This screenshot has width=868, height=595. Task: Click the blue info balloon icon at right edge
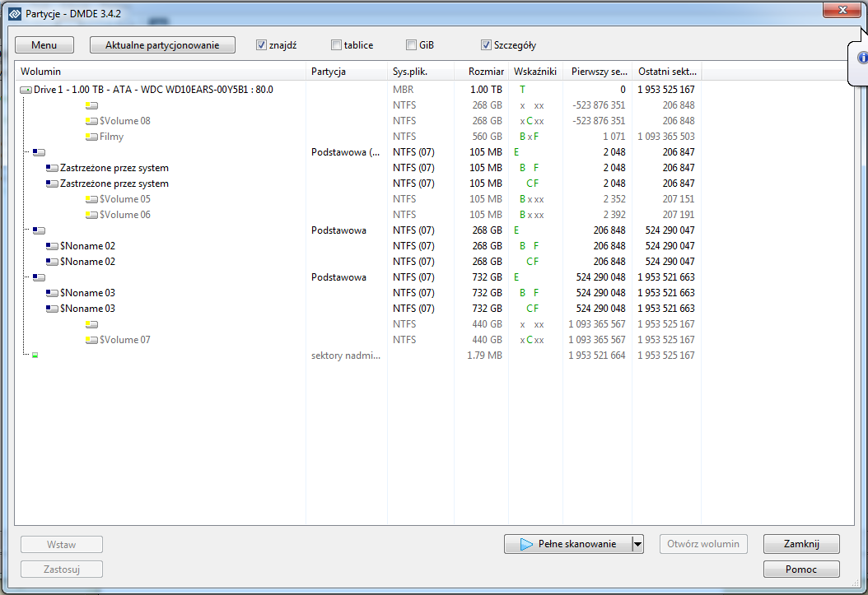[862, 58]
